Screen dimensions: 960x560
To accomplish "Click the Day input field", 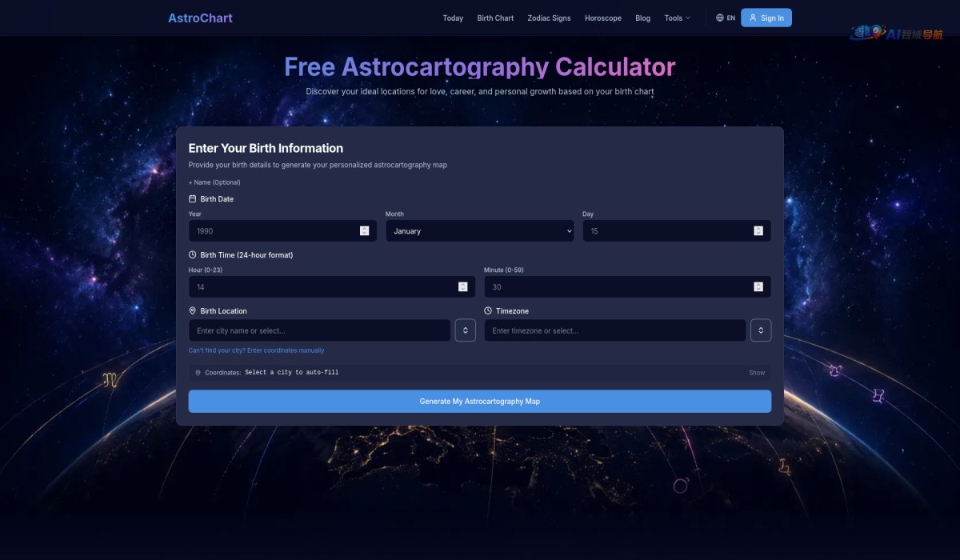I will [677, 230].
